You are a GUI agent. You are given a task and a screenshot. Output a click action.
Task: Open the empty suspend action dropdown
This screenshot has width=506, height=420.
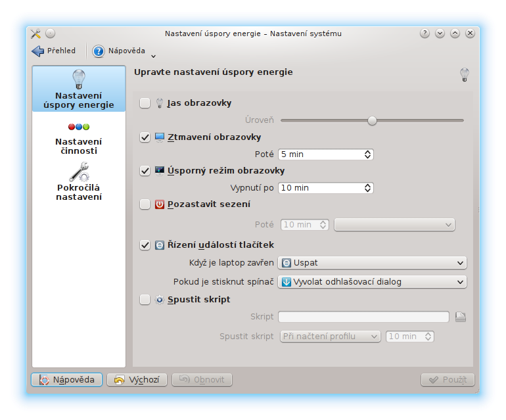pyautogui.click(x=394, y=225)
